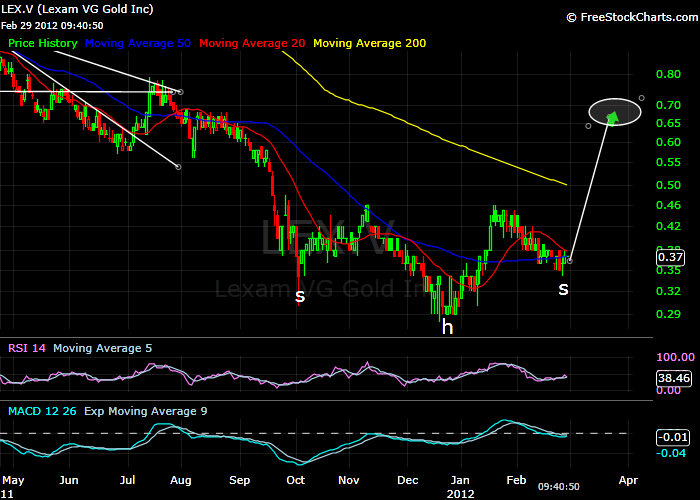Click the Jan label on the time axis

460,480
